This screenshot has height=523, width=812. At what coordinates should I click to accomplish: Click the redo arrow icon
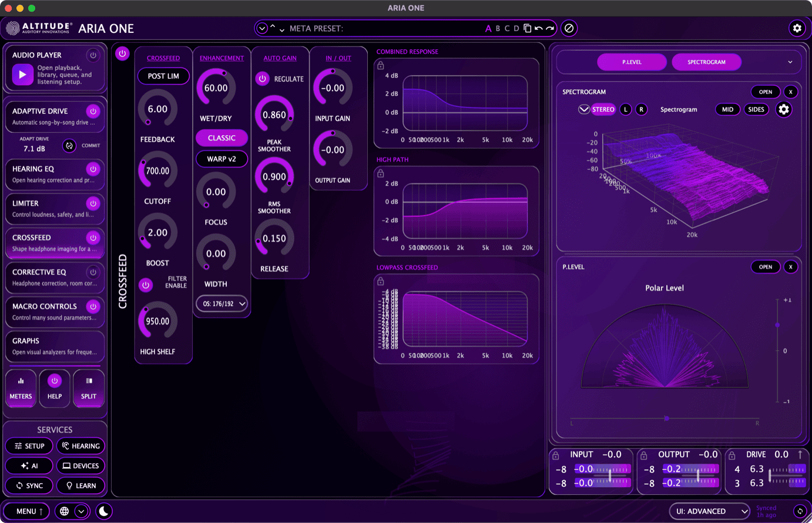[x=550, y=28]
